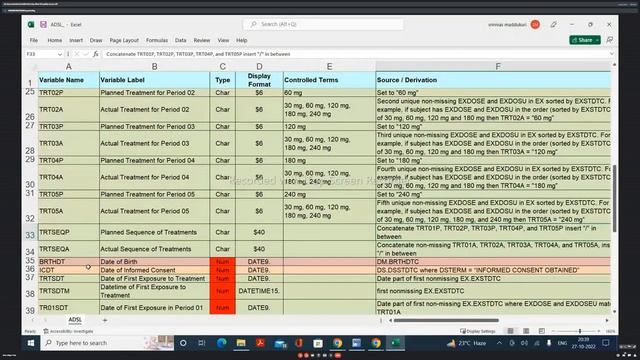Switch to Page Layout view icon
640x360 pixels.
[526, 331]
